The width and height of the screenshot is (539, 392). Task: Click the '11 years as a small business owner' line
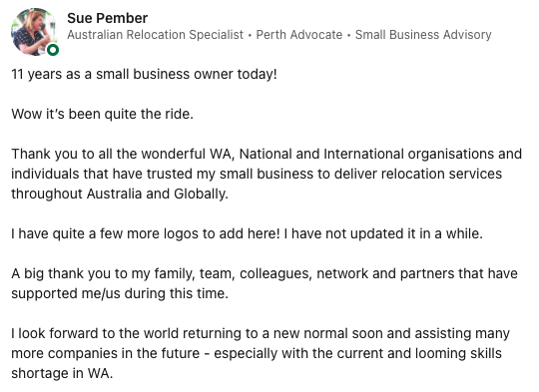point(144,74)
